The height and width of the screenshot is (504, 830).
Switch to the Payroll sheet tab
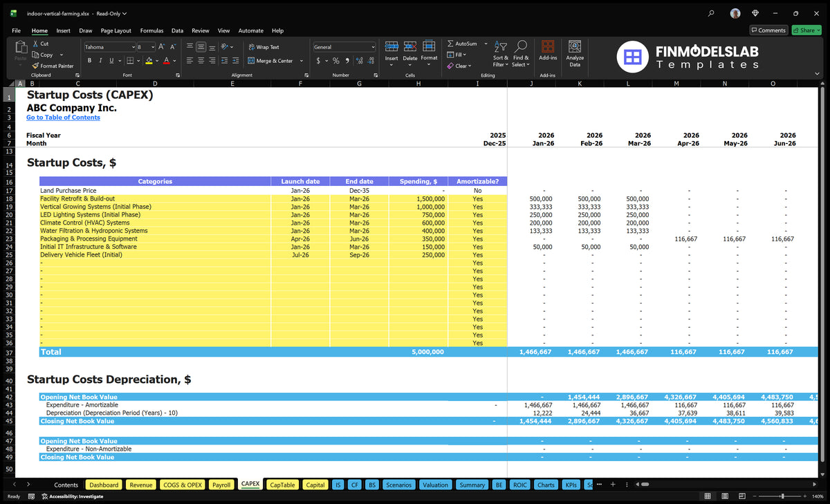[221, 485]
